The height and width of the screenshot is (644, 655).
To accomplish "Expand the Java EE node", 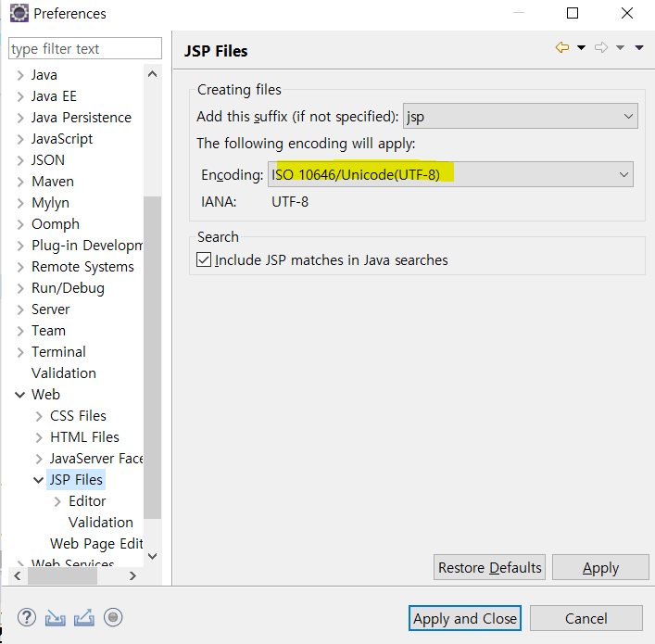I will click(20, 96).
